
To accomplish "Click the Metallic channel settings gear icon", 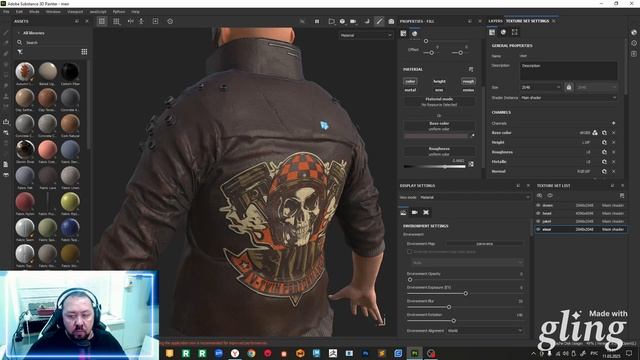I will click(x=604, y=162).
